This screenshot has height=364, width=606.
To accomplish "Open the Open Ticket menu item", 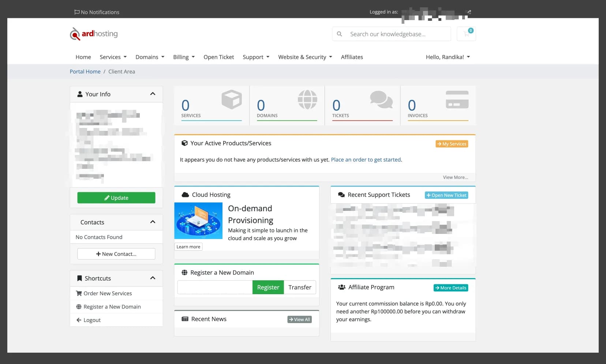I will (218, 57).
